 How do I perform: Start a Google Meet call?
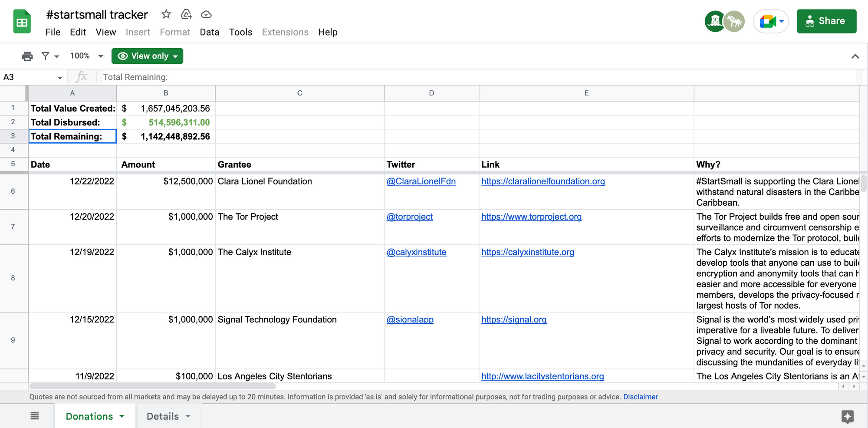point(767,21)
